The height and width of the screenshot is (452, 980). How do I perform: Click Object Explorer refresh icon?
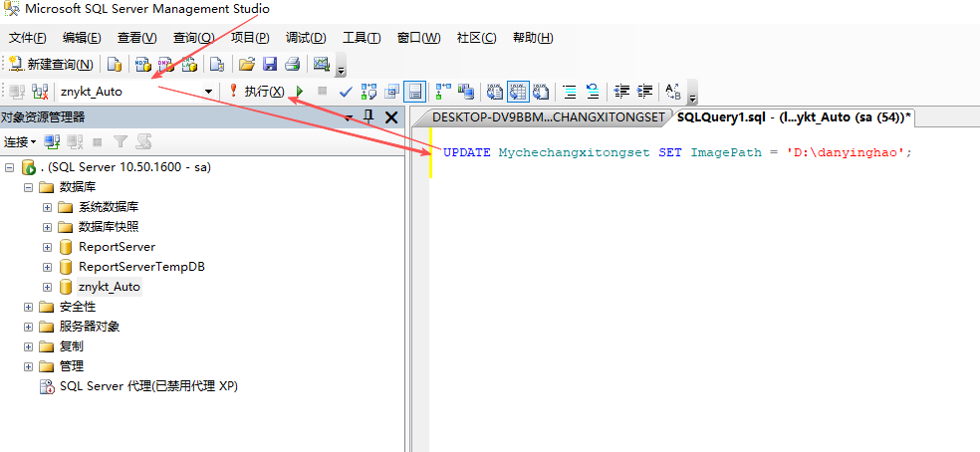pyautogui.click(x=143, y=142)
